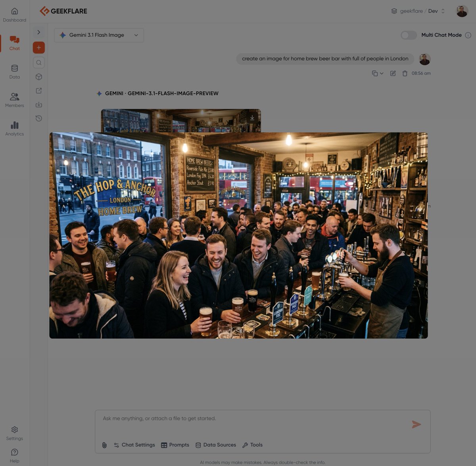Copy the user prompt message
The height and width of the screenshot is (466, 476).
[x=374, y=73]
